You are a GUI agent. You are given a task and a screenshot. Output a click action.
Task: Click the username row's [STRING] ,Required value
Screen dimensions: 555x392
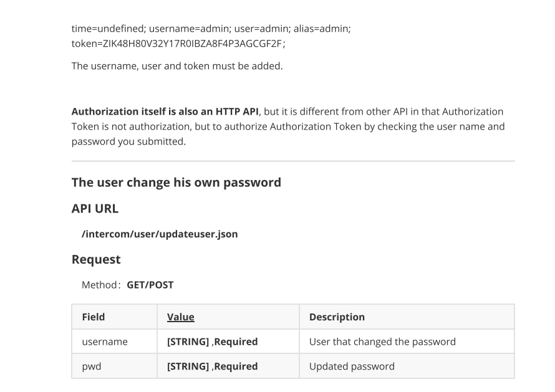[213, 342]
